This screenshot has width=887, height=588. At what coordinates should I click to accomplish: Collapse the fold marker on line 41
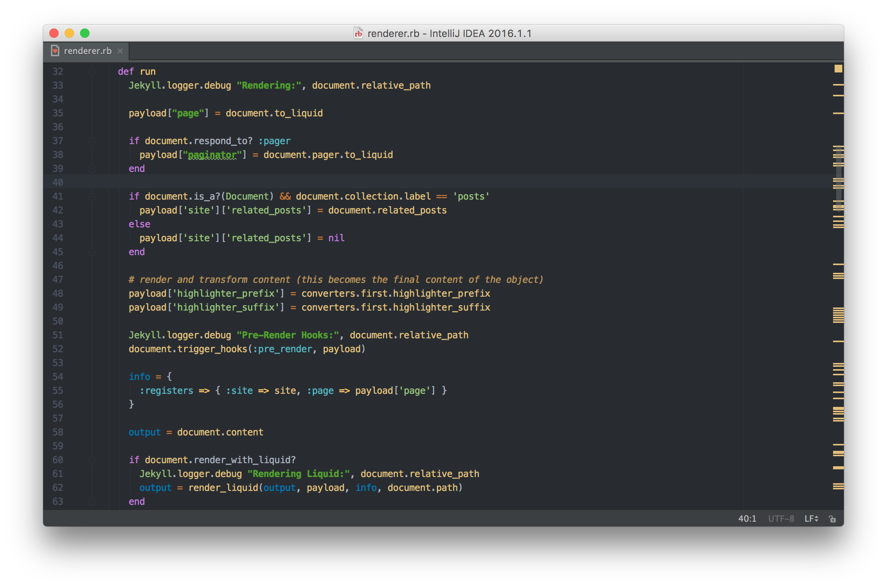pyautogui.click(x=92, y=197)
